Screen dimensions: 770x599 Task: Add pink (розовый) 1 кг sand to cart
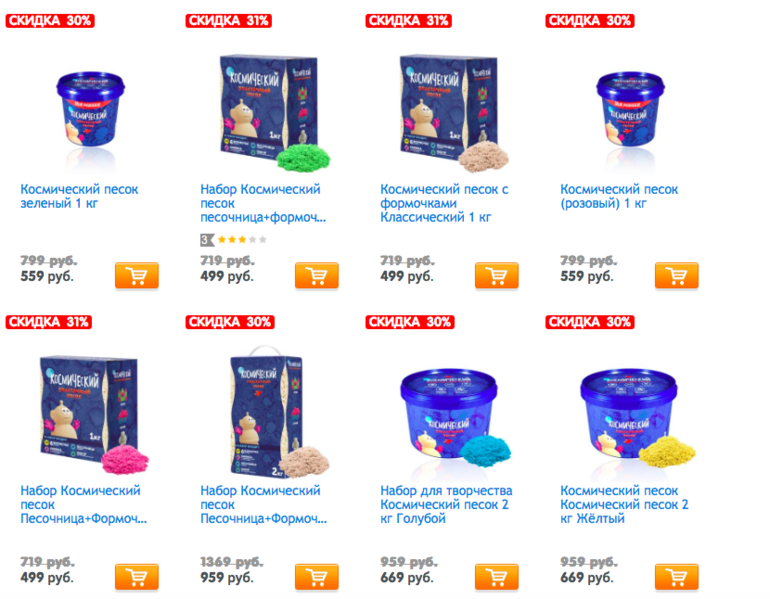pyautogui.click(x=676, y=275)
